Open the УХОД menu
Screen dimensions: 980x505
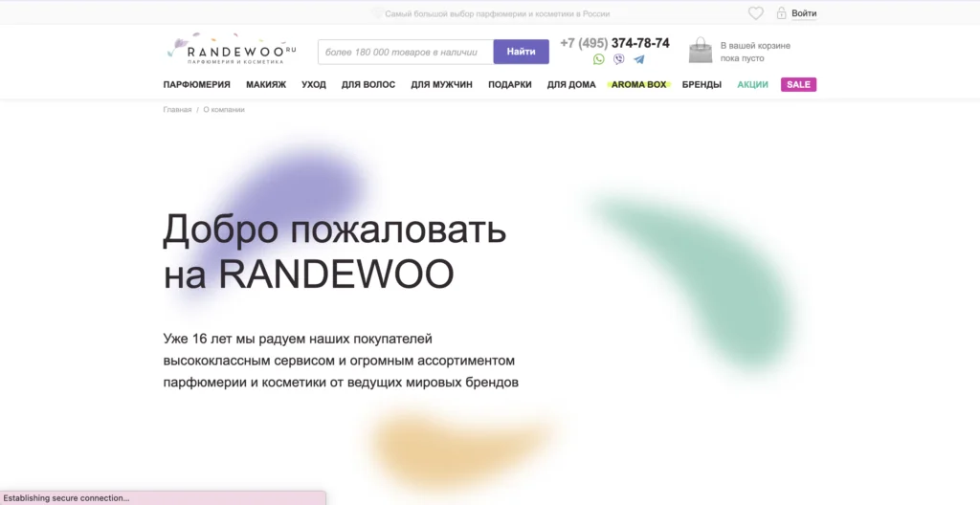(314, 84)
